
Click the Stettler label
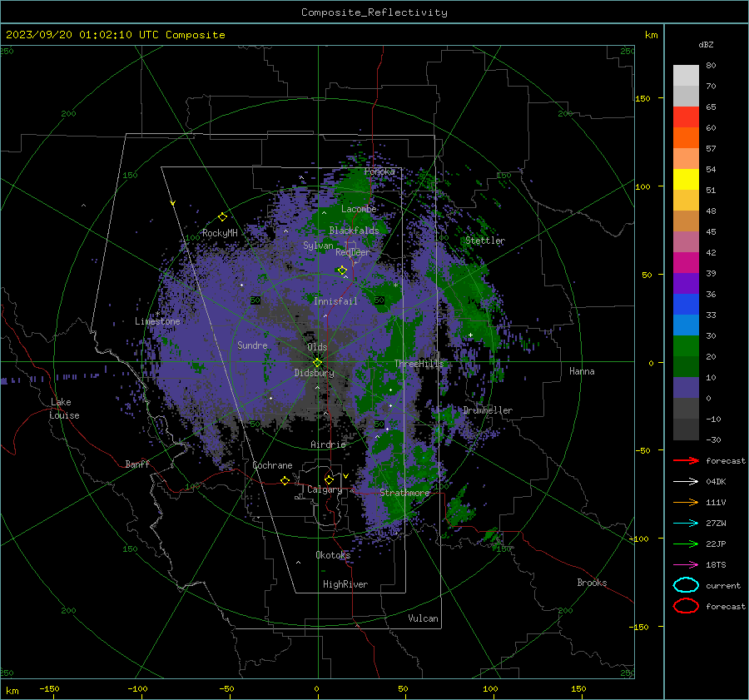[x=485, y=241]
